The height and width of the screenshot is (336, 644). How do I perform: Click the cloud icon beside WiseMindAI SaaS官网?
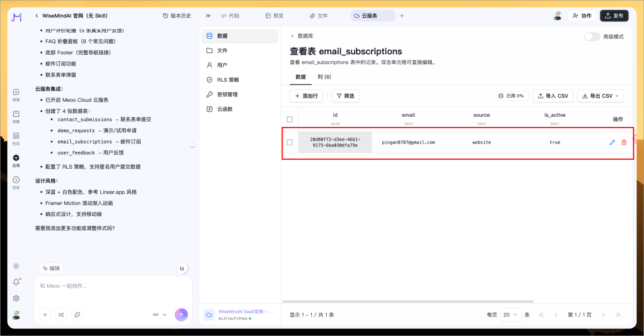(209, 315)
